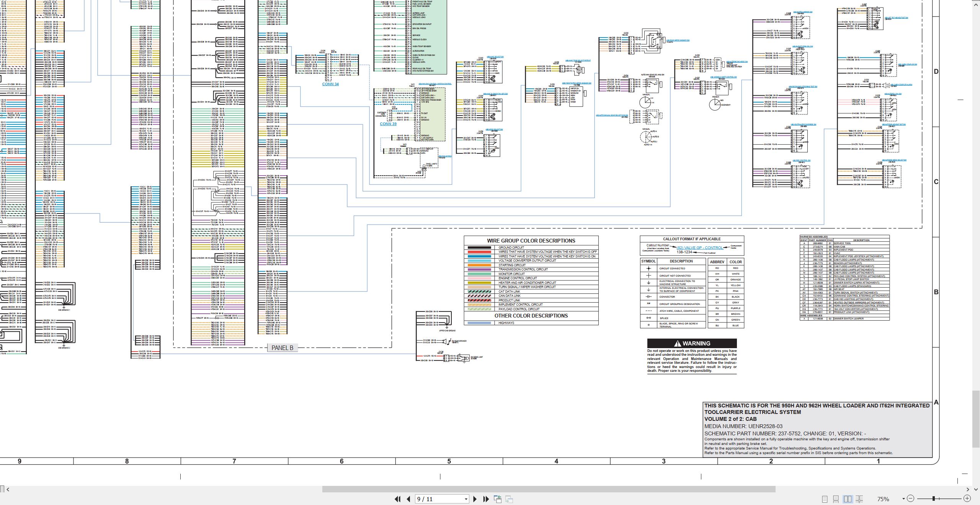
Task: Click the vertical scrollbar thumb
Action: click(975, 419)
